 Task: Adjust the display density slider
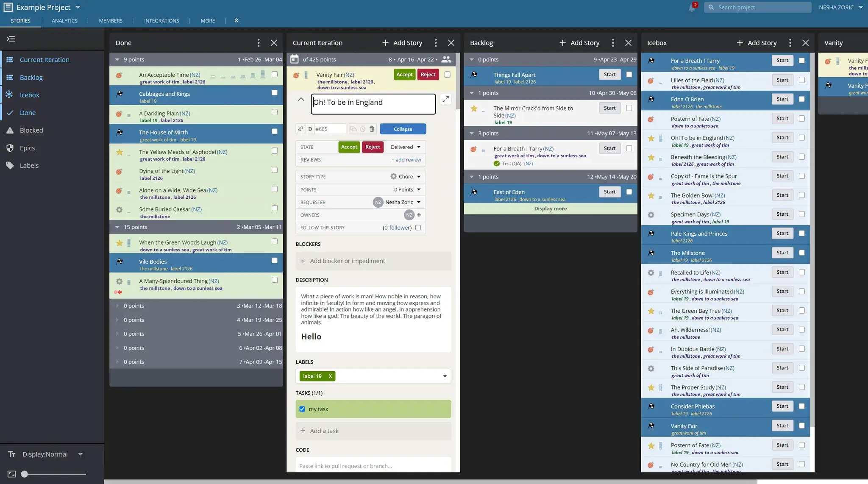(25, 474)
